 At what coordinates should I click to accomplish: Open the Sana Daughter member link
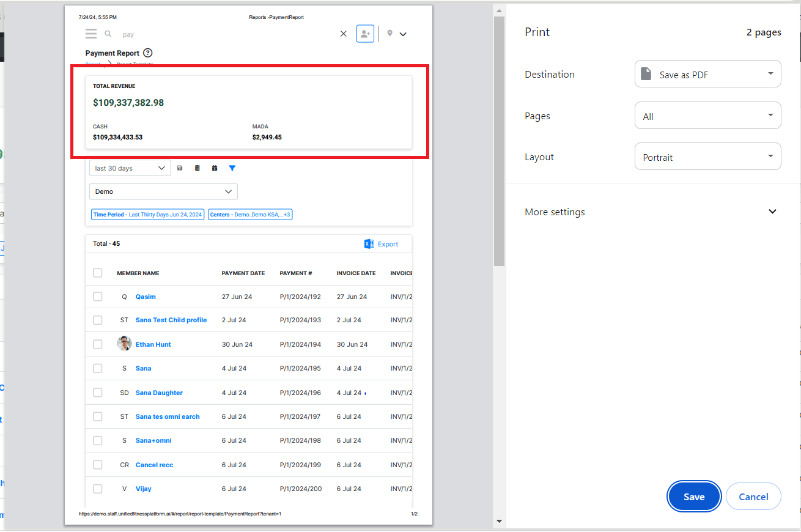point(159,393)
